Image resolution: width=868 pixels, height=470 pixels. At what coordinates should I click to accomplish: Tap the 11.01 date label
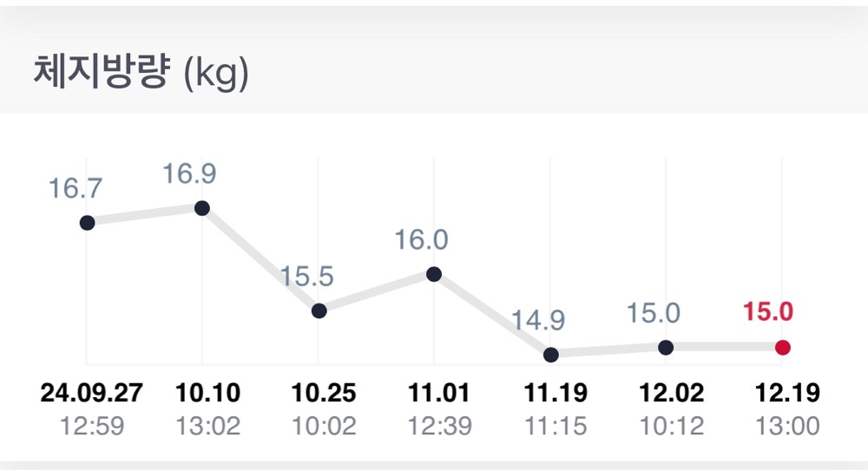(438, 393)
